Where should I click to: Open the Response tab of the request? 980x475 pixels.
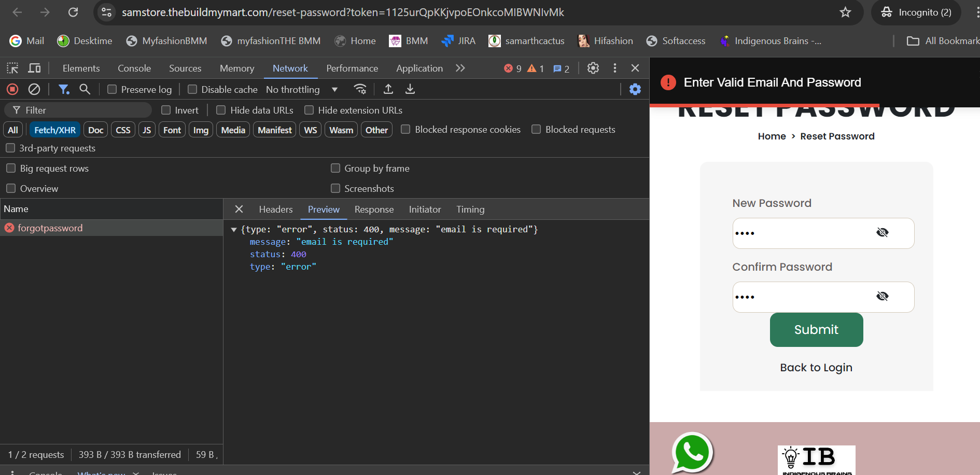(x=374, y=209)
